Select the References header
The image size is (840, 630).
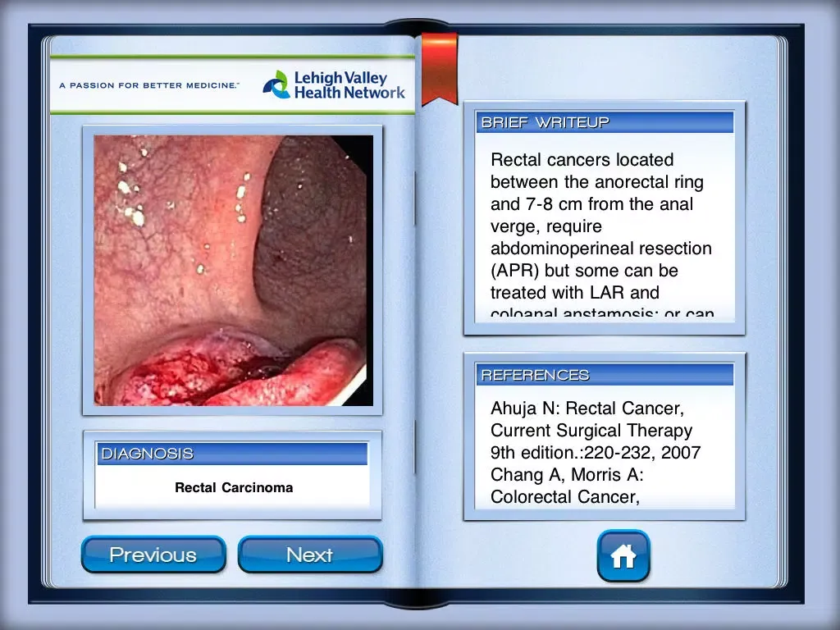tap(605, 374)
